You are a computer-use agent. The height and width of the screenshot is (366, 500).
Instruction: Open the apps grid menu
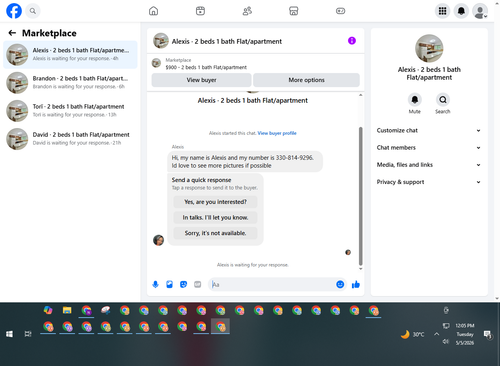coord(442,11)
